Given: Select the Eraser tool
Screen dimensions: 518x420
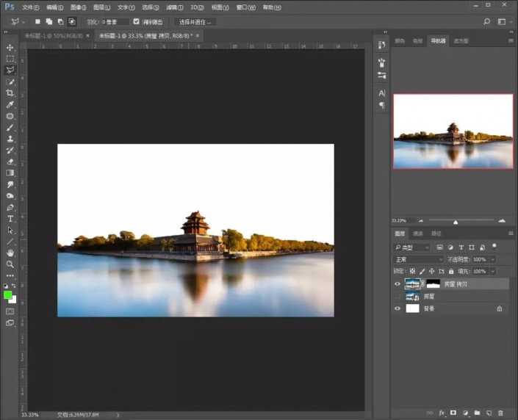Looking at the screenshot, I should coord(10,161).
